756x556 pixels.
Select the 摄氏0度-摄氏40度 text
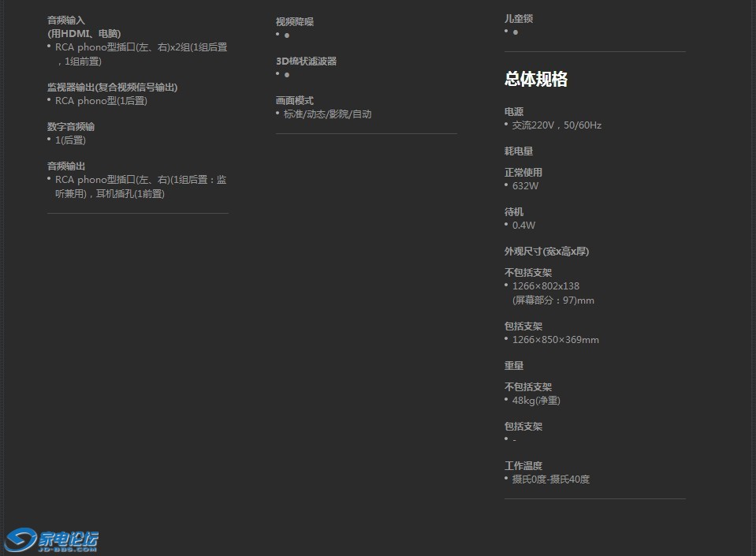click(550, 480)
